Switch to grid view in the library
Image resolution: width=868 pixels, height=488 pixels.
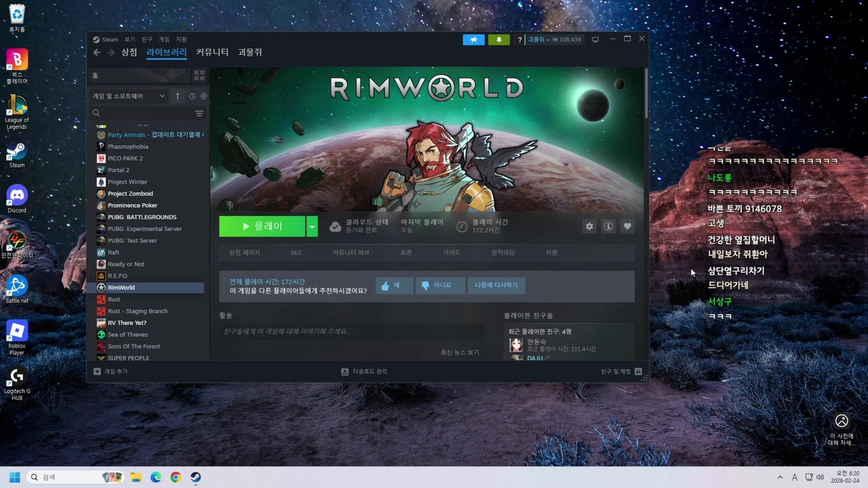tap(199, 75)
